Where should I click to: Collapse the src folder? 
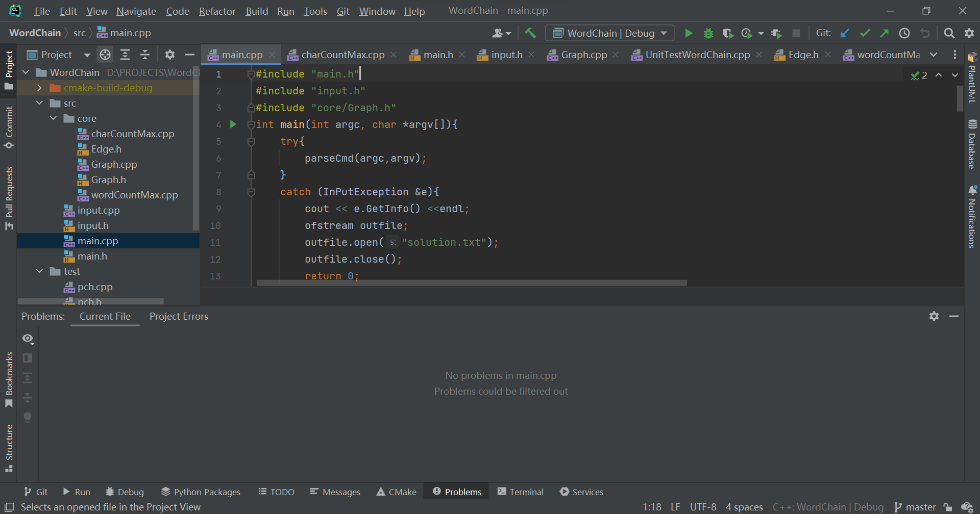point(39,103)
